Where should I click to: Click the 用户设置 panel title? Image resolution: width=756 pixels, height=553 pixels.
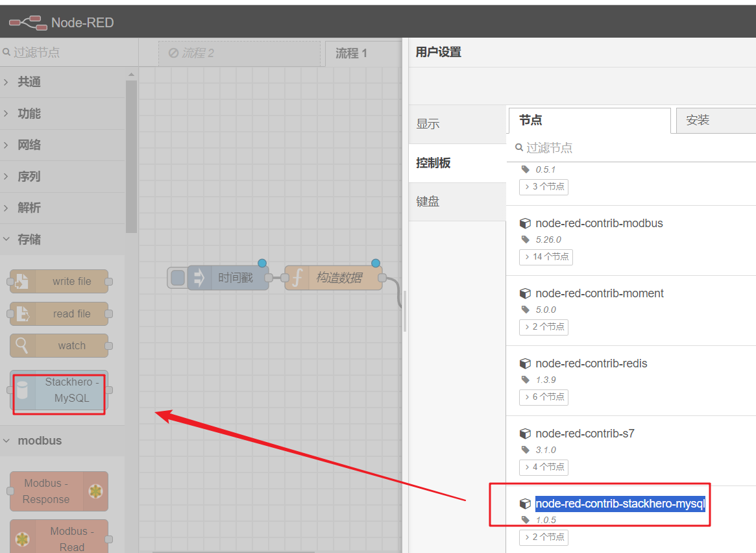coord(438,52)
